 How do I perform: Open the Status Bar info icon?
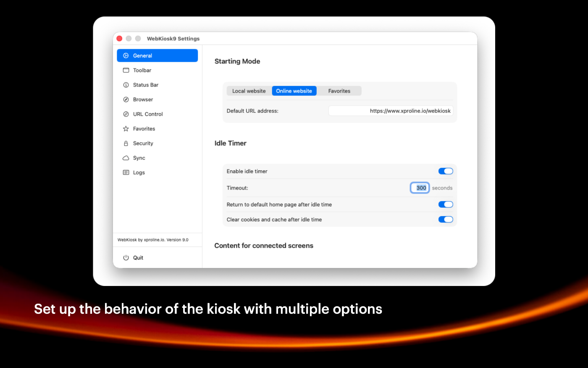click(126, 85)
